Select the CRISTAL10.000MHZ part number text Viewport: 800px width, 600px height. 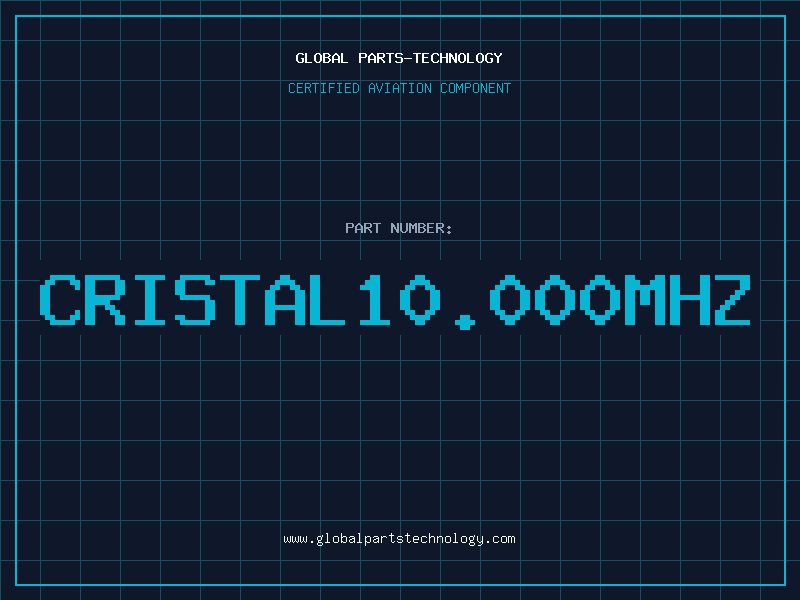(x=395, y=301)
